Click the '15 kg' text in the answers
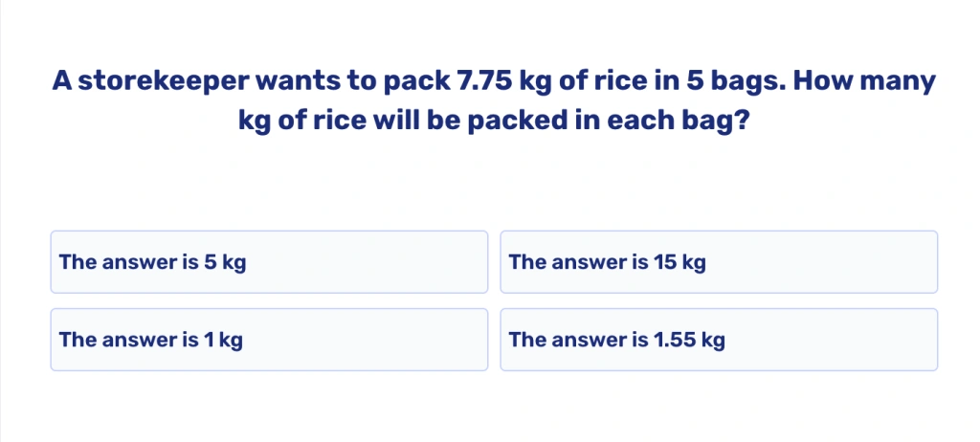 681,261
